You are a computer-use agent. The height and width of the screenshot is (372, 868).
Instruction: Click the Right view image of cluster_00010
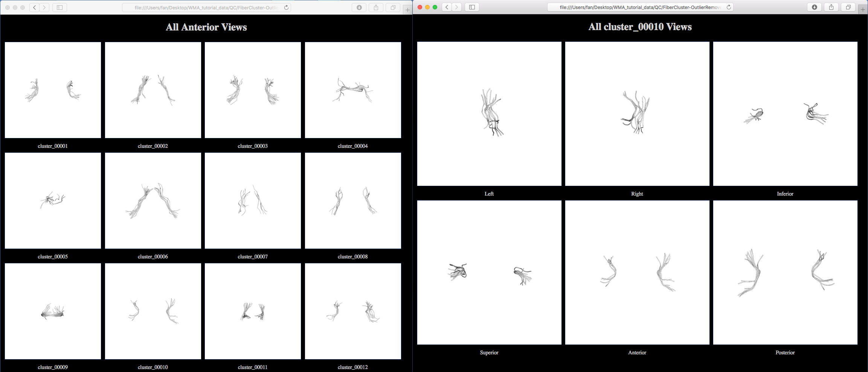(x=637, y=114)
